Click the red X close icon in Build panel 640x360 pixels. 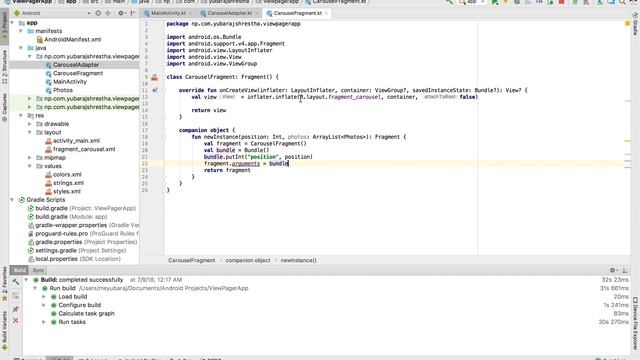(x=16, y=321)
